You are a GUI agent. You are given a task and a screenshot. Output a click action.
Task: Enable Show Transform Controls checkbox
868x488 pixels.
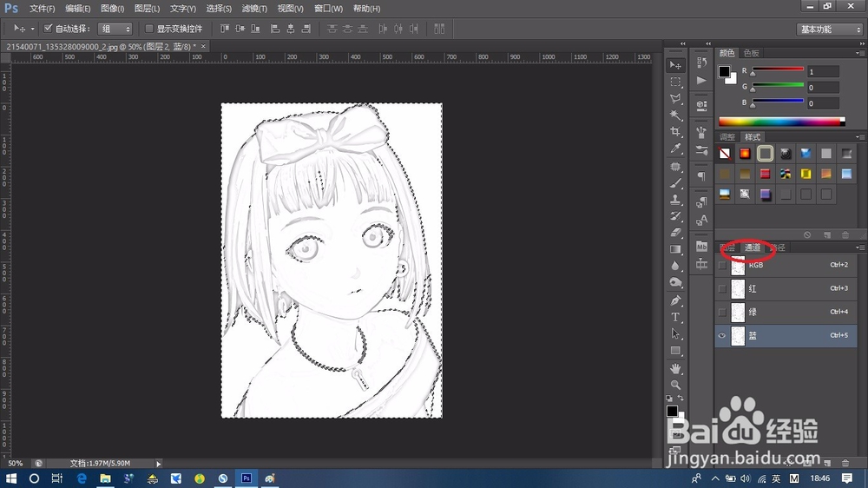(149, 29)
